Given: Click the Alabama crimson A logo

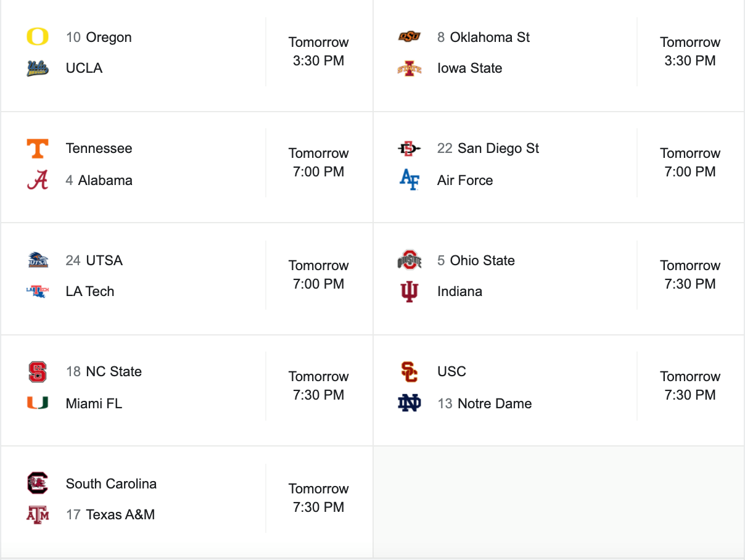Looking at the screenshot, I should 38,180.
